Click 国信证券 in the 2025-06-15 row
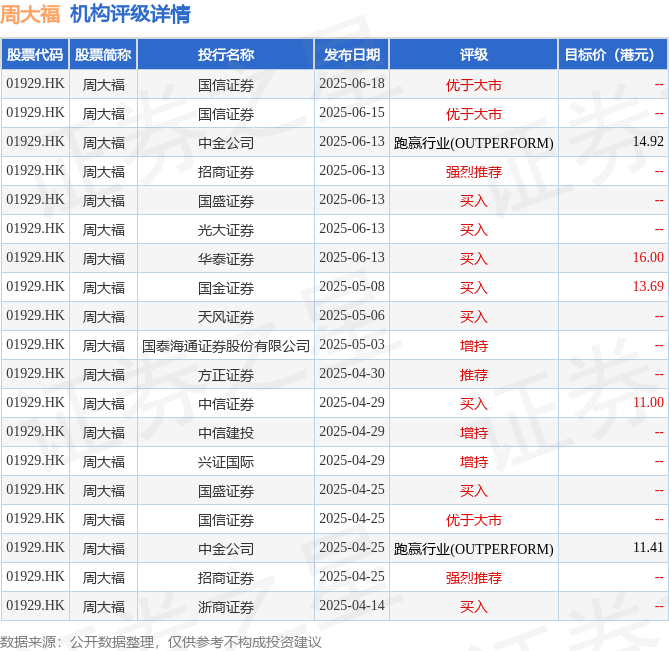669x651 pixels. pos(226,114)
